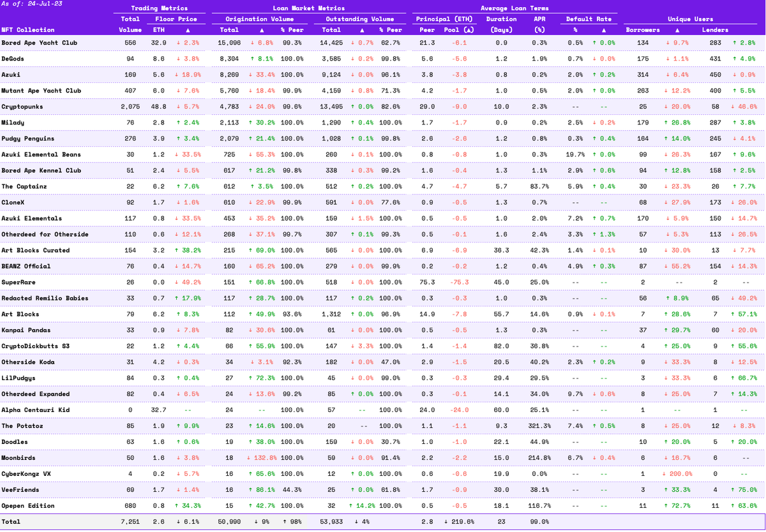
Task: Select Cryptopunks floor price '48.8'
Action: coord(158,107)
